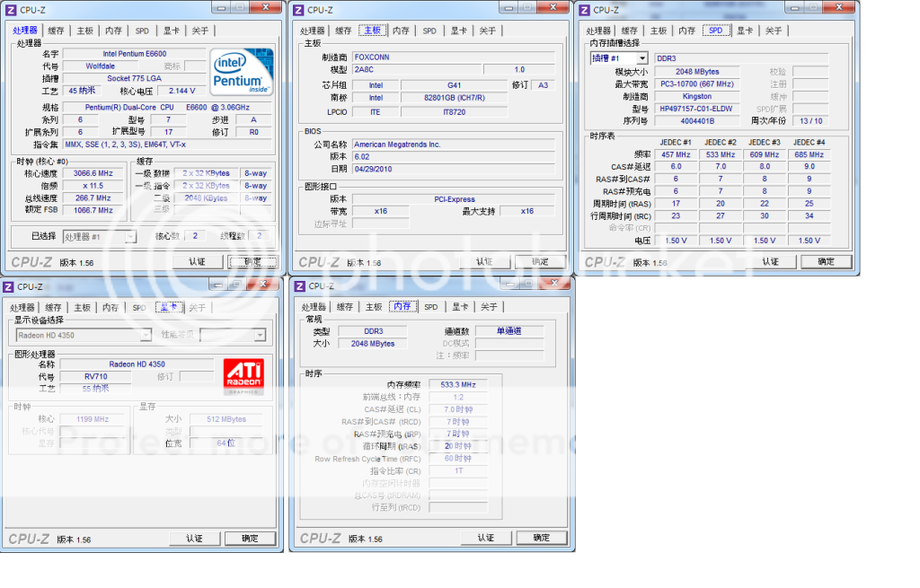Click 确定 button in the memory timings window
The height and width of the screenshot is (588, 920).
click(x=541, y=538)
